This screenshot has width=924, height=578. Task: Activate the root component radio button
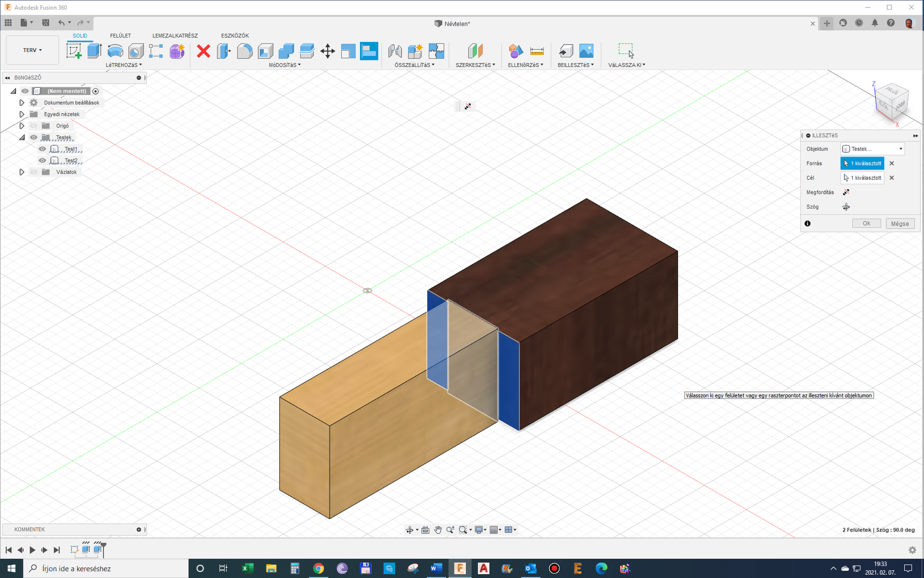coord(96,91)
